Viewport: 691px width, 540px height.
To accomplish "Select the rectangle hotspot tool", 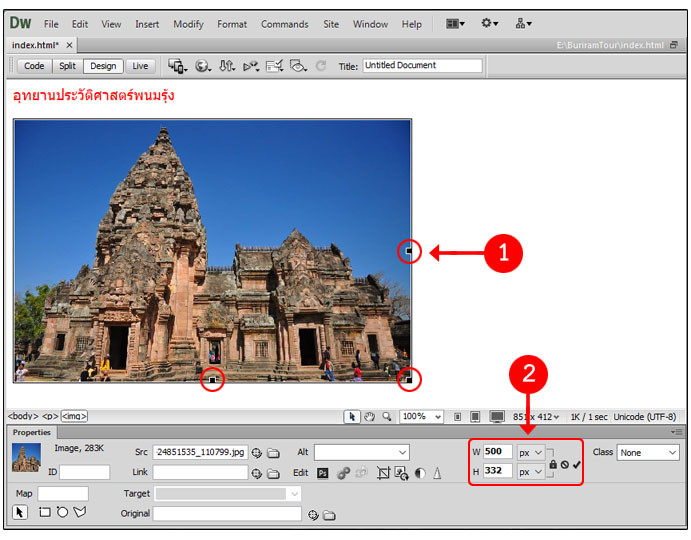I will click(x=44, y=513).
